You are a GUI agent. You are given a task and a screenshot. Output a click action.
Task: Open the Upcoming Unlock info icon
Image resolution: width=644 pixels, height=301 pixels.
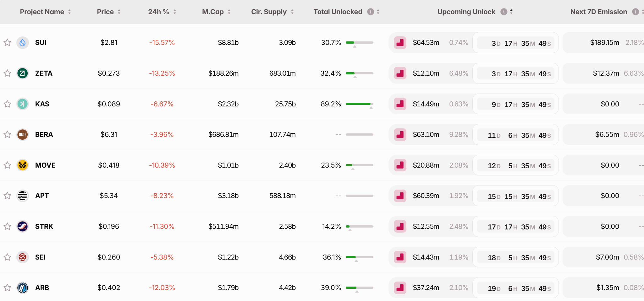point(504,12)
